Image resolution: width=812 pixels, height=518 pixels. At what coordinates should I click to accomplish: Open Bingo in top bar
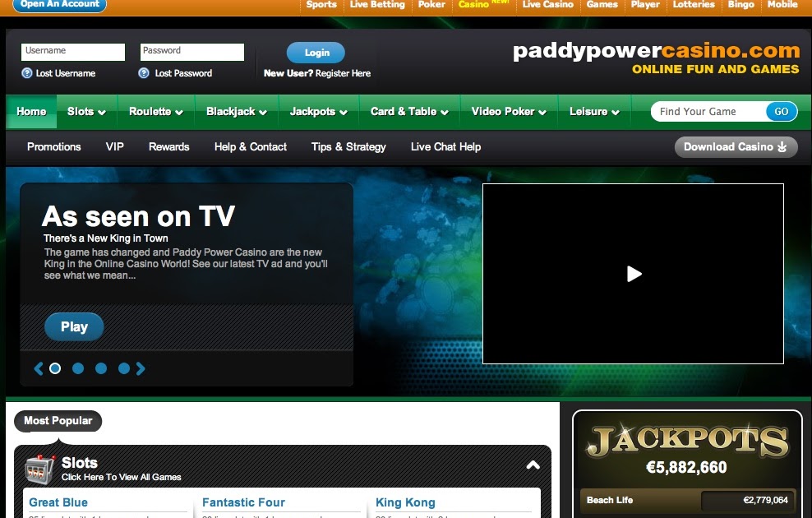point(740,5)
